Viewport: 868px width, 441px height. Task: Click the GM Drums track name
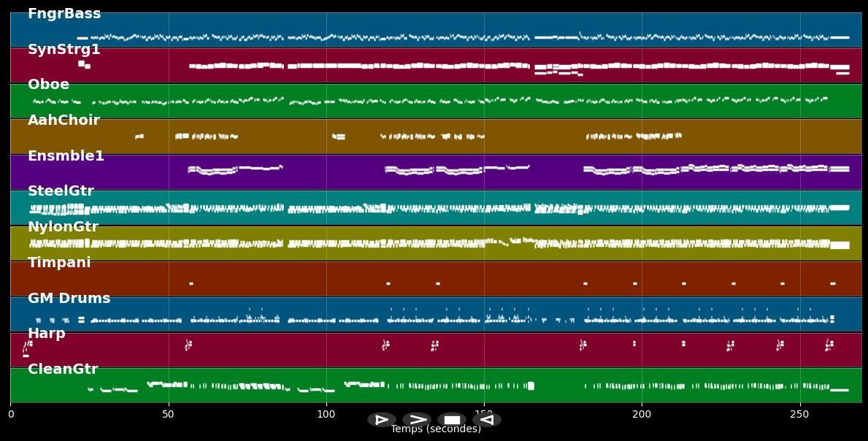click(x=69, y=299)
